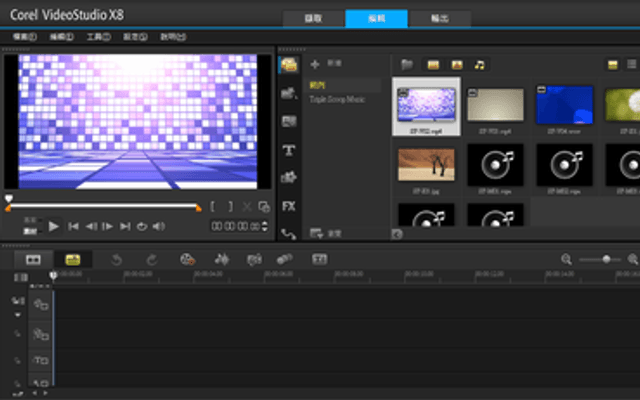Switch to the highlighted Edit tab
This screenshot has height=400, width=640.
(376, 19)
